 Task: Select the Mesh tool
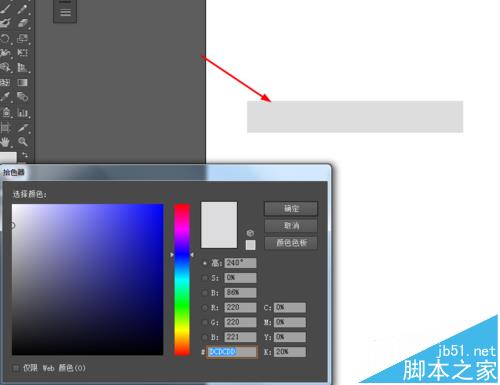[x=6, y=82]
